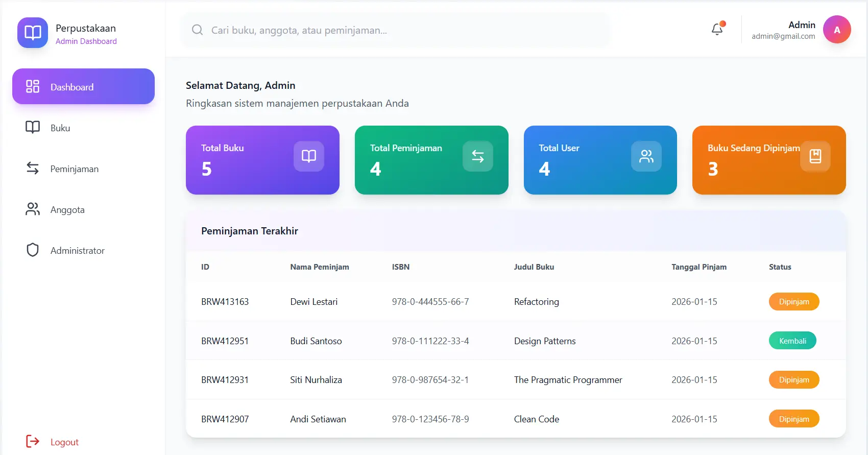This screenshot has height=455, width=868.
Task: Open notifications via the bell icon
Action: point(717,29)
